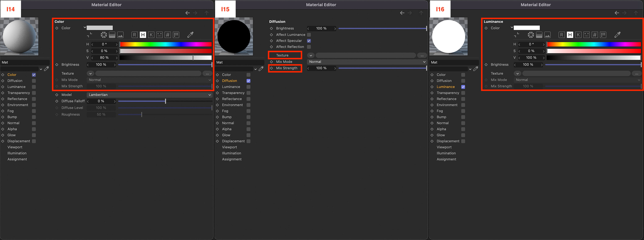The image size is (644, 240).
Task: Select Displacement channel in the Luminance editor
Action: tap(448, 141)
